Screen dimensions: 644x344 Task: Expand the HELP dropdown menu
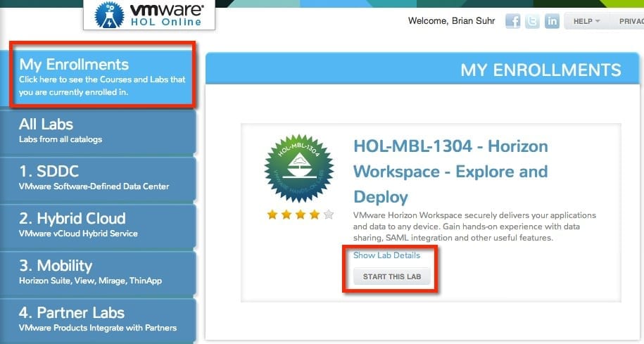point(586,21)
